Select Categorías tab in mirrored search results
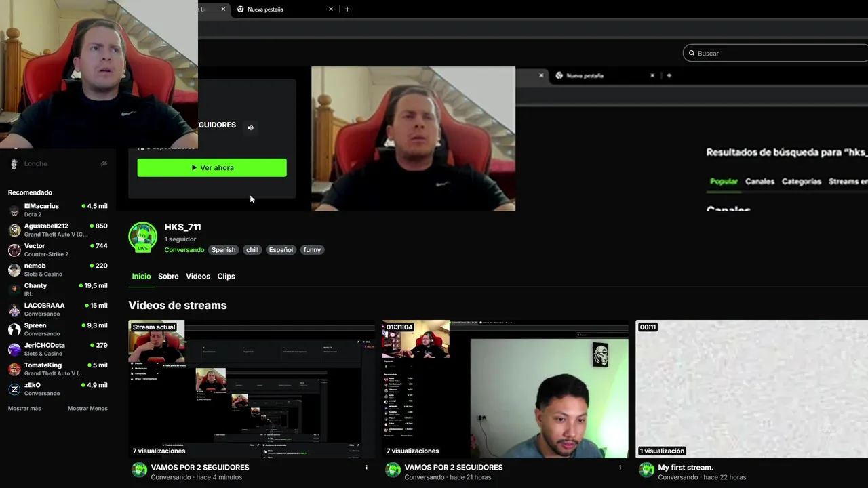The height and width of the screenshot is (488, 868). click(x=802, y=181)
